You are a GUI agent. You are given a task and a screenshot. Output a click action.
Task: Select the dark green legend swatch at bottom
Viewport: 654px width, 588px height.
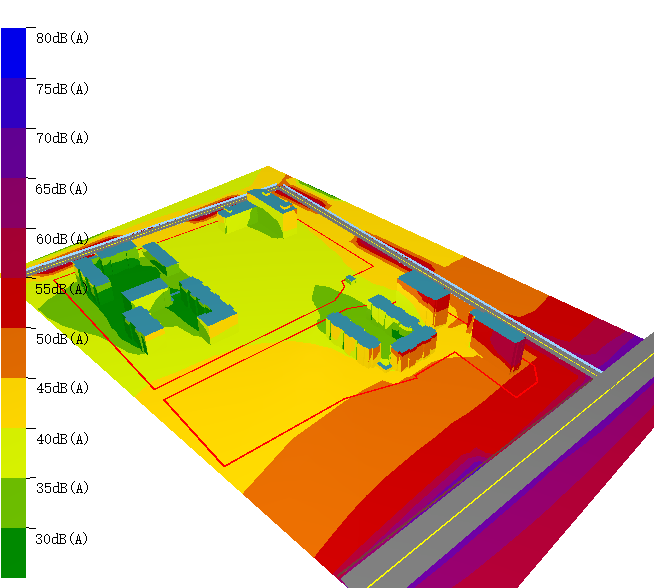[x=13, y=552]
